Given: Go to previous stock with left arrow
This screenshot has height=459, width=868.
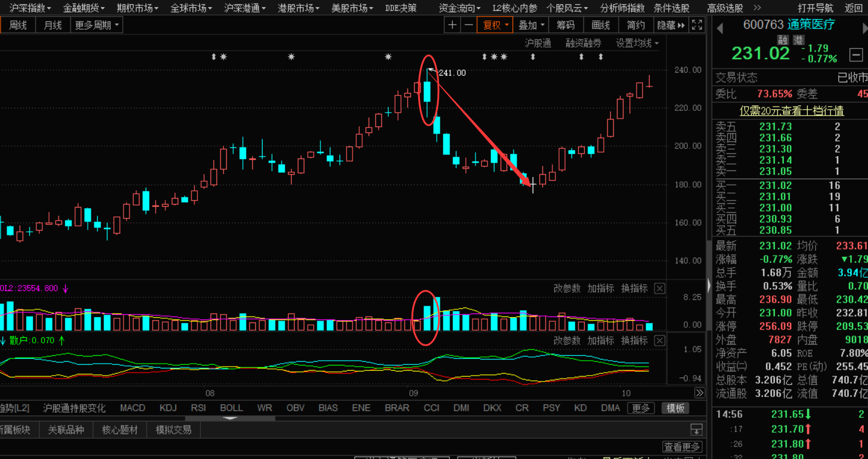Looking at the screenshot, I should pos(720,28).
